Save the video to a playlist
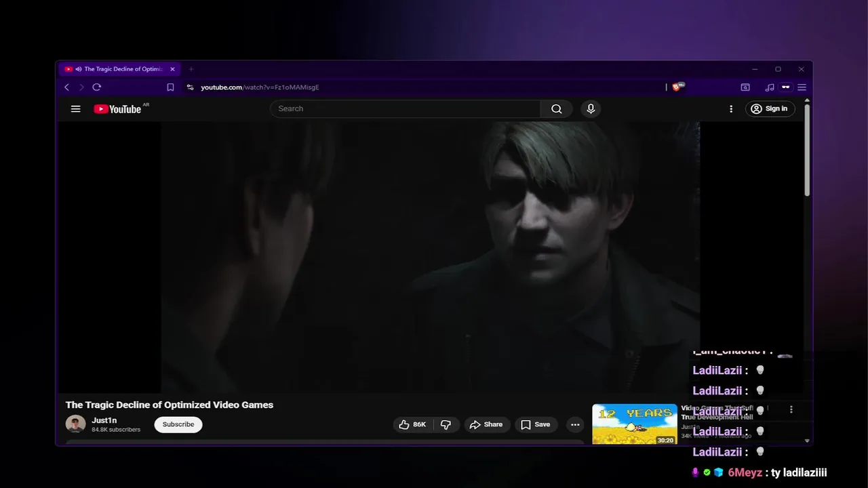The width and height of the screenshot is (868, 488). point(536,424)
